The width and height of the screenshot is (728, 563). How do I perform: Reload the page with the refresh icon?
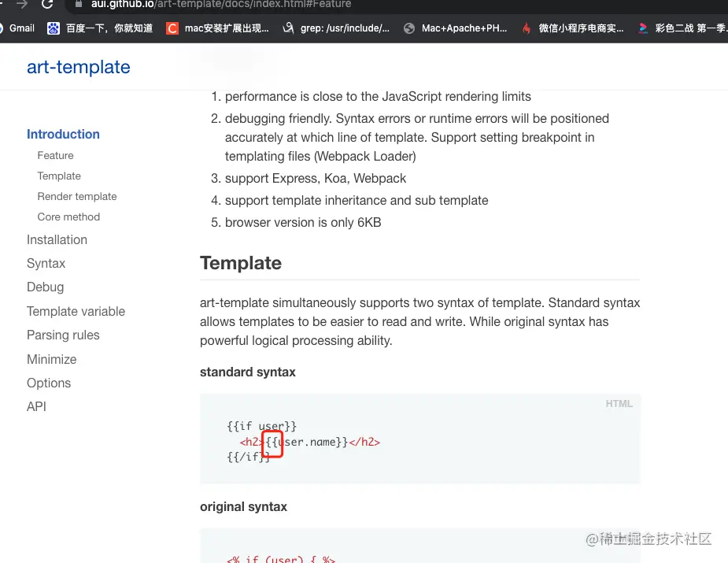point(47,4)
